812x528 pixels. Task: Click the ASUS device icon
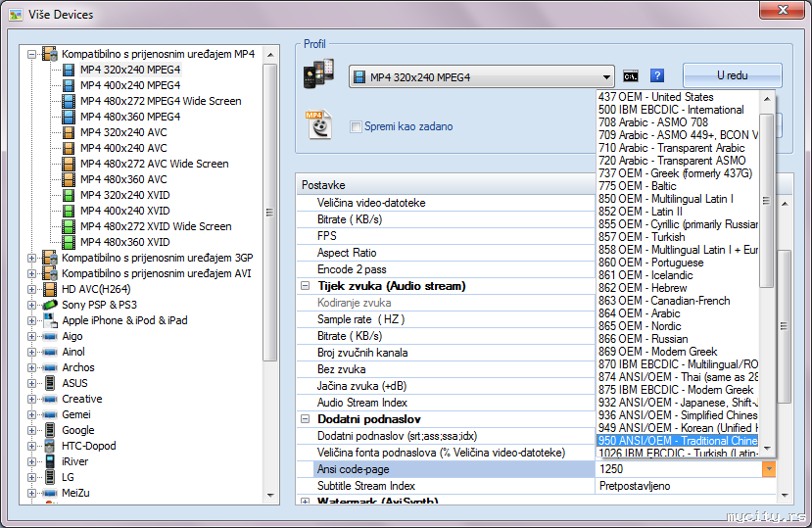click(x=50, y=383)
